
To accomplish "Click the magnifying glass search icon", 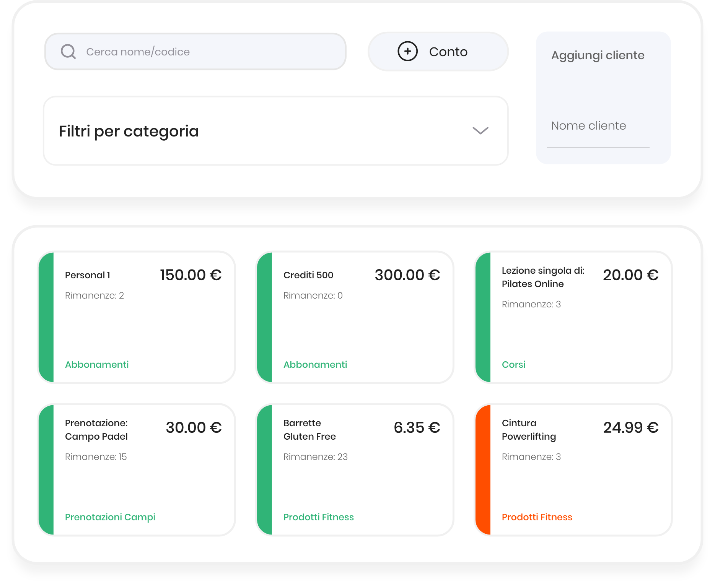I will (68, 52).
